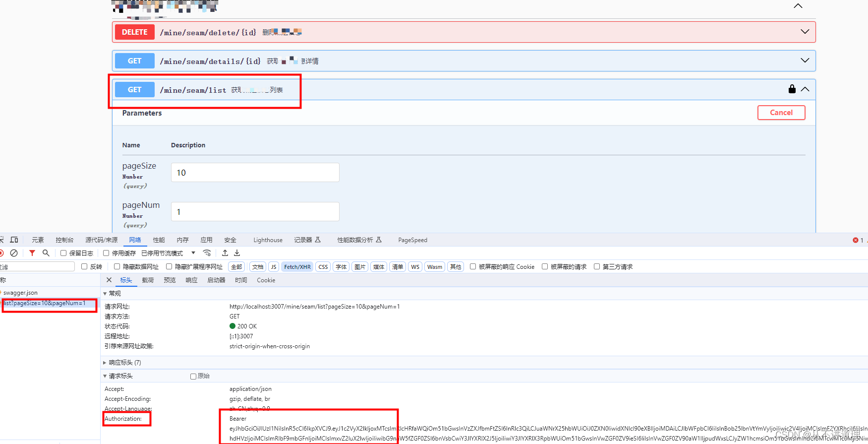Screen dimensions: 868x444
Task: Open the Cookie request tab
Action: click(266, 280)
